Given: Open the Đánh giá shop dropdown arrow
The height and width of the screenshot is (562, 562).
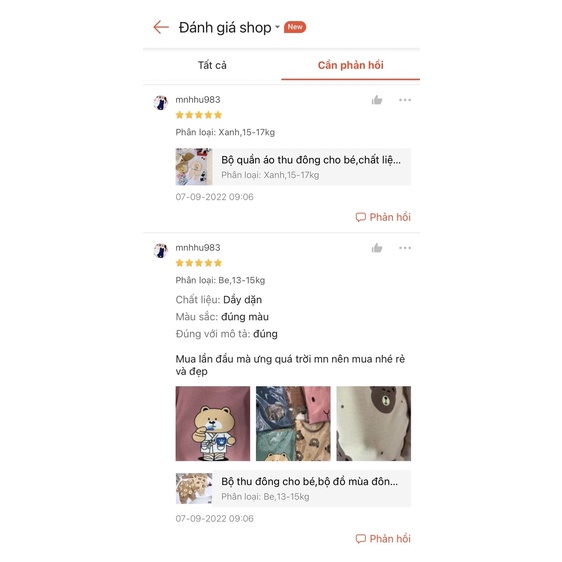Looking at the screenshot, I should click(x=277, y=27).
